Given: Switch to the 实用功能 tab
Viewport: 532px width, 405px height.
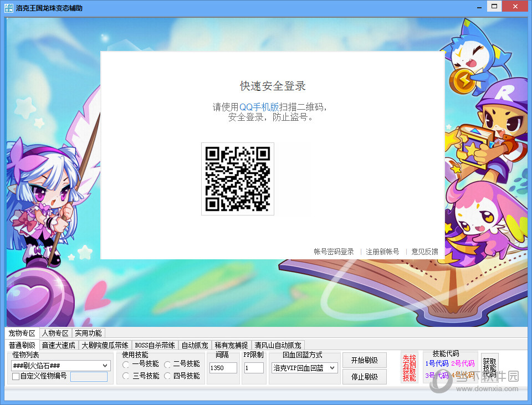Looking at the screenshot, I should 88,333.
